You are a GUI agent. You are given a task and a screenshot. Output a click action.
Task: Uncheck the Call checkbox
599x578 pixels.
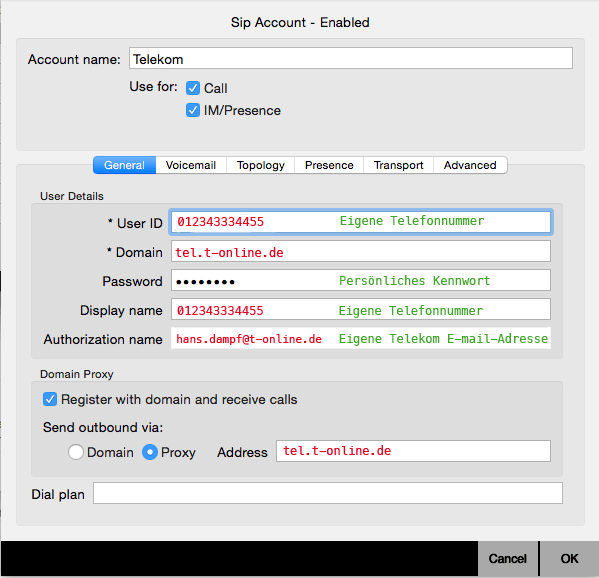(193, 88)
